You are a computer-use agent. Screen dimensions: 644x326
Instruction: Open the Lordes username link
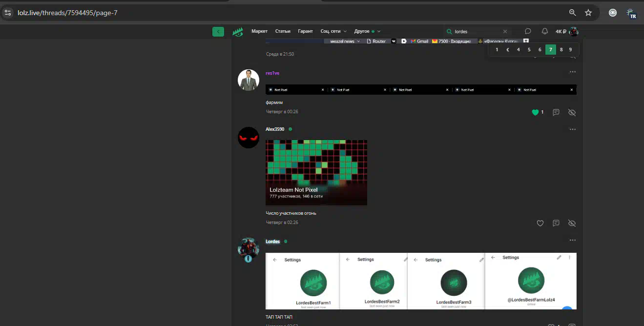[x=272, y=242]
